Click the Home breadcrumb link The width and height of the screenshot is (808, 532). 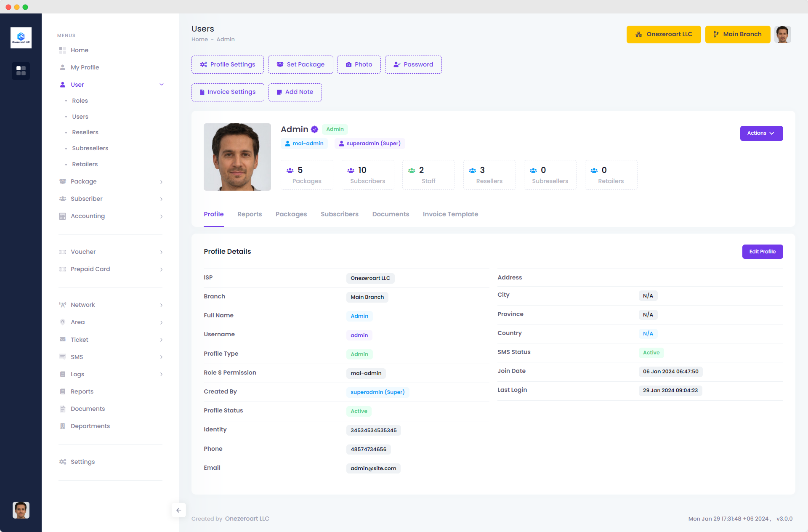click(x=199, y=39)
